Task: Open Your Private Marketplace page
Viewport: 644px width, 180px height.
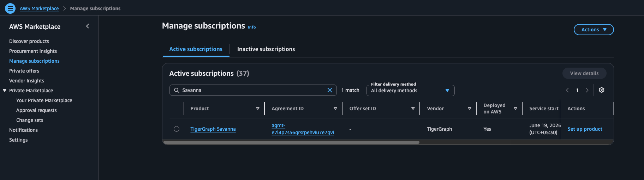Action: pyautogui.click(x=44, y=100)
